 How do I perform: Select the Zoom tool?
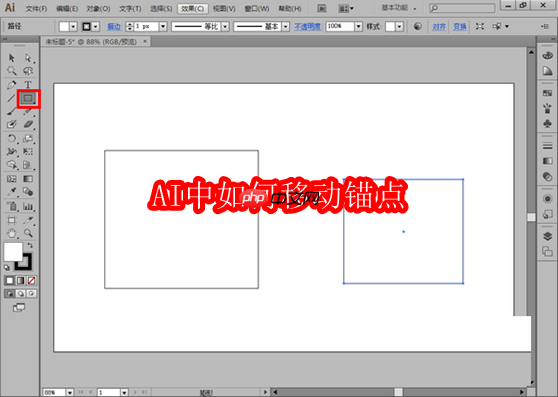point(28,233)
